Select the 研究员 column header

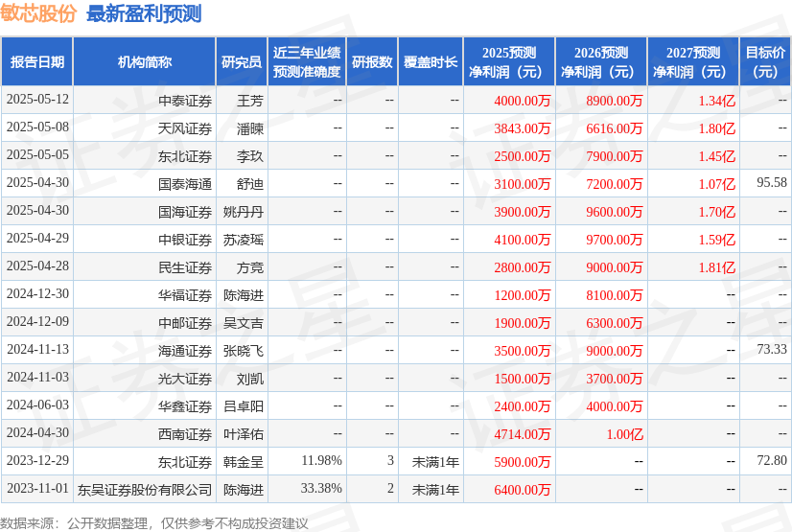tap(242, 61)
